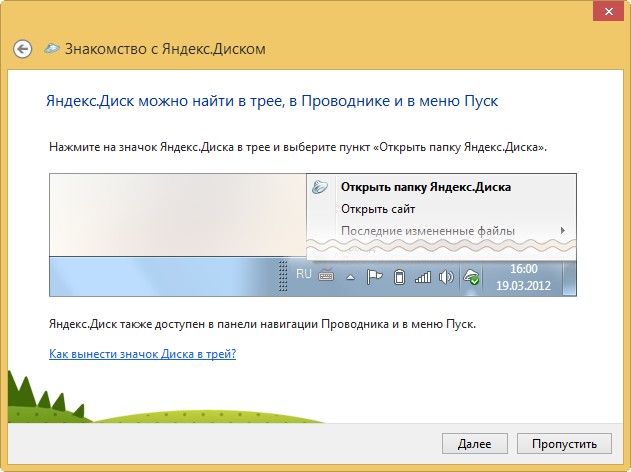The width and height of the screenshot is (631, 472).
Task: Click the instruction text Нажмите на значок
Action: [298, 147]
